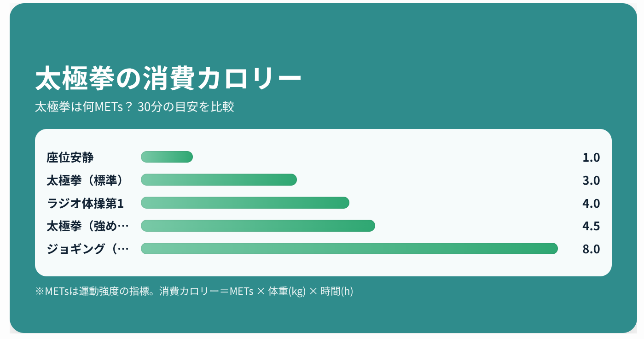The image size is (644, 339).
Task: Select the 座位安静 row label
Action: 70,158
